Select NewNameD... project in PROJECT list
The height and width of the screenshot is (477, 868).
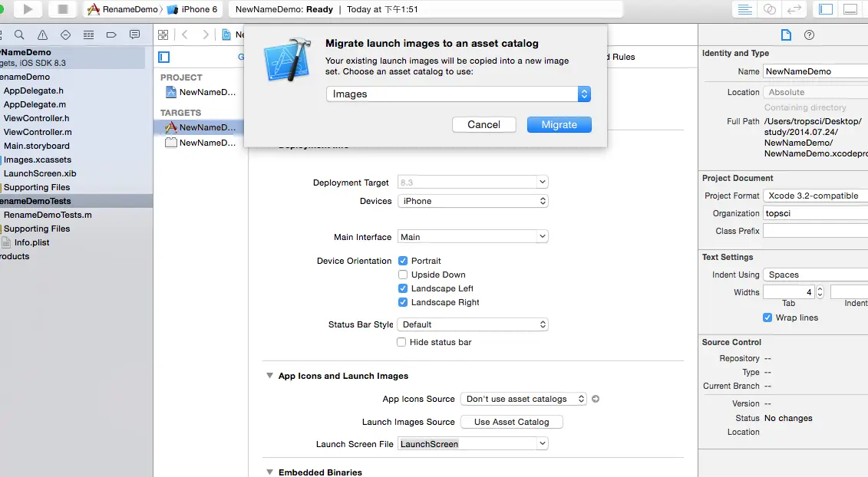pyautogui.click(x=200, y=93)
